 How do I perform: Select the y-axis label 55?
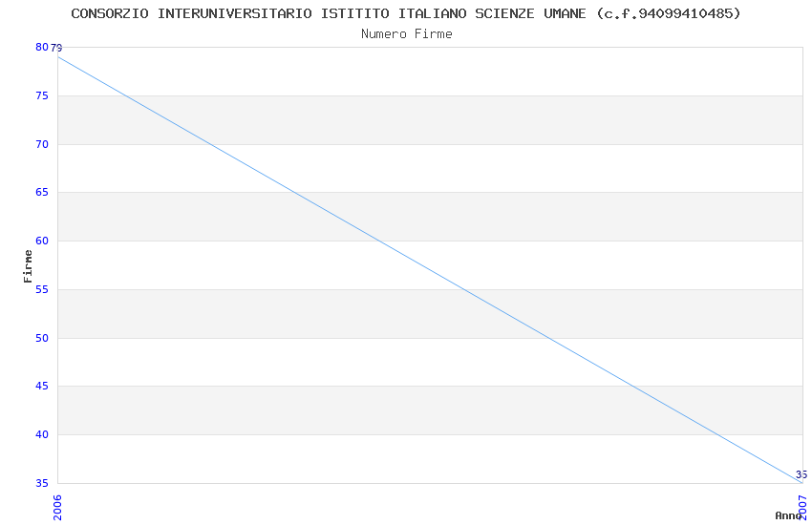click(42, 289)
